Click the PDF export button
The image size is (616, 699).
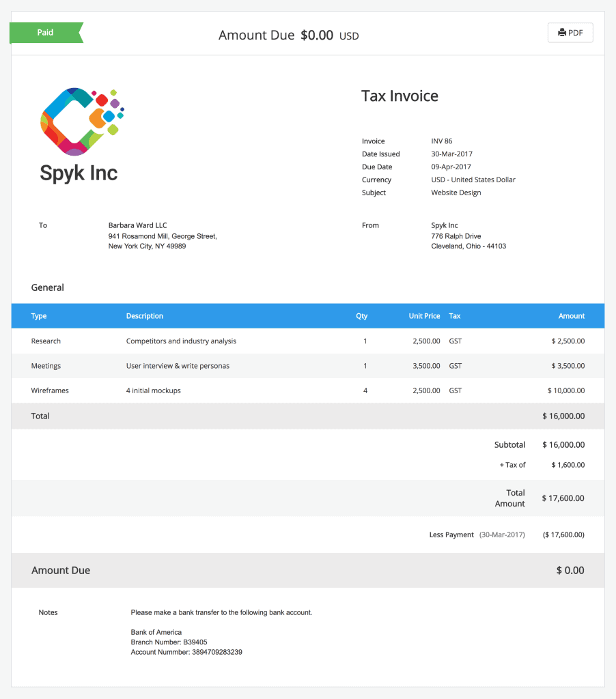click(570, 33)
